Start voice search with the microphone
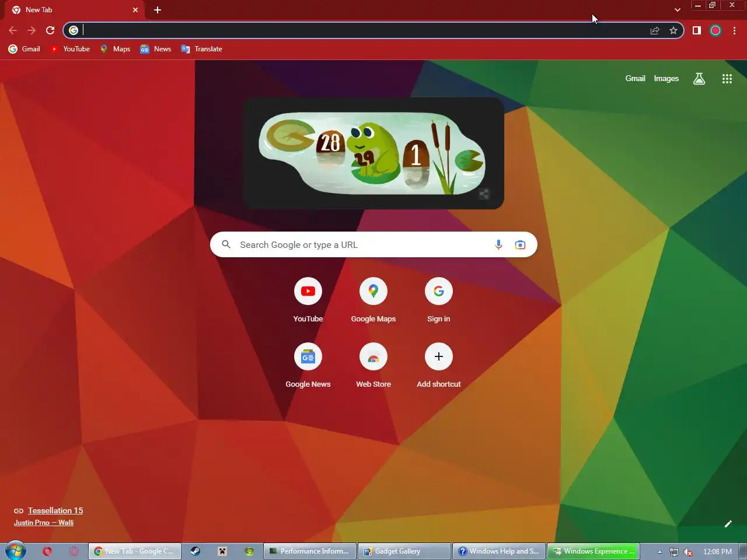 [x=498, y=245]
